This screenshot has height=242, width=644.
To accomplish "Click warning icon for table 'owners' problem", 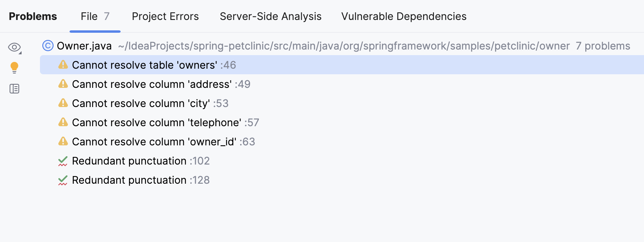I will [x=63, y=65].
